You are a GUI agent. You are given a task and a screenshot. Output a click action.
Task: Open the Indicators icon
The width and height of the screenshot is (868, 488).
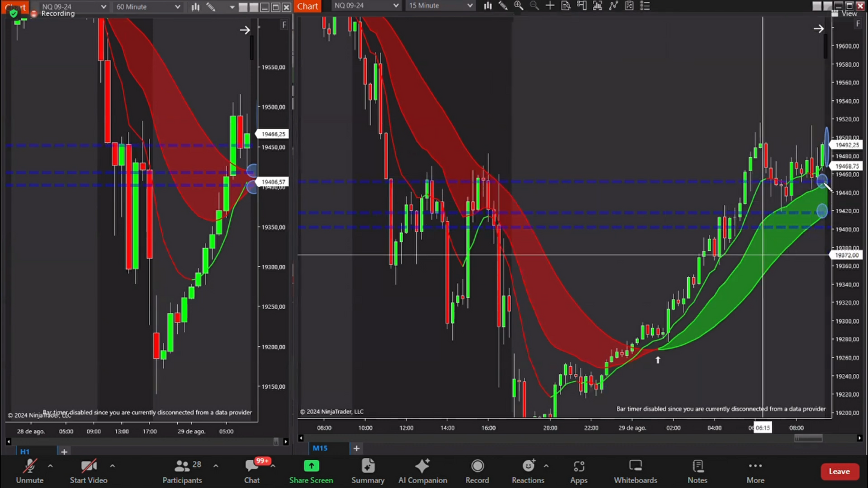coord(598,5)
